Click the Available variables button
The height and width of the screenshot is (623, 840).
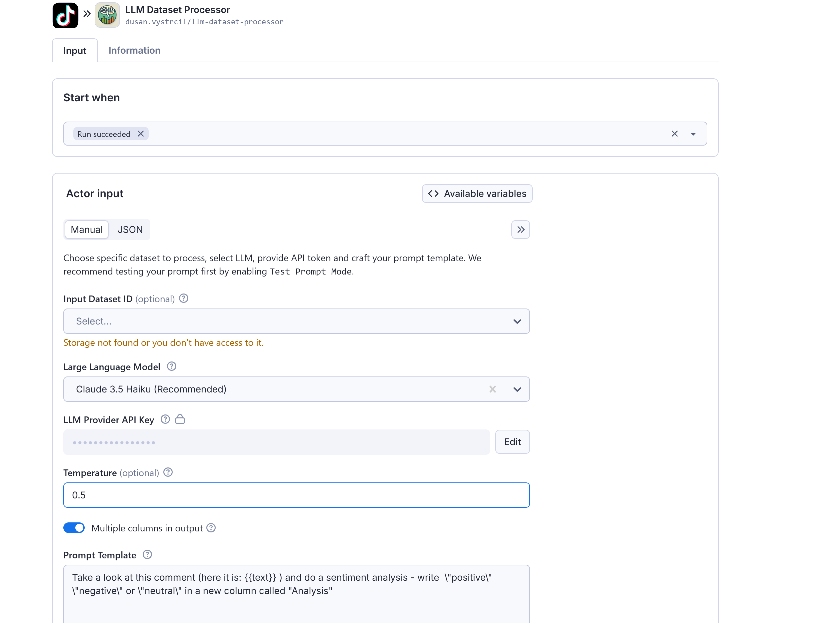[x=477, y=194]
